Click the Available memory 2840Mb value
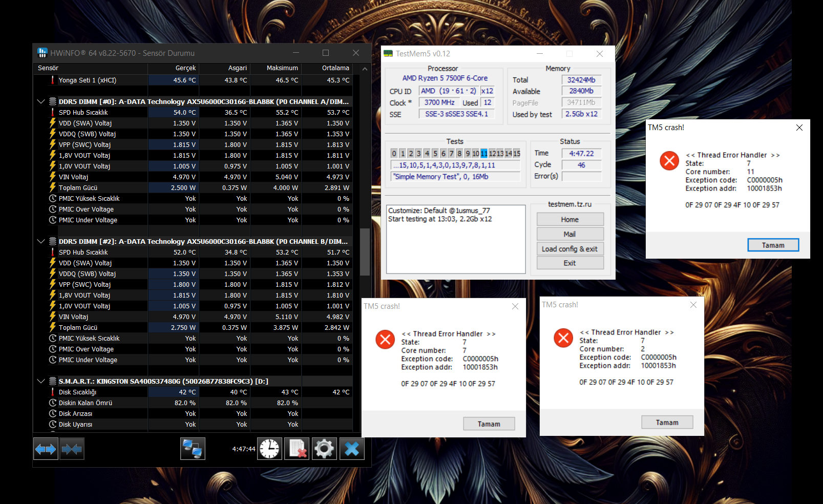 581,91
